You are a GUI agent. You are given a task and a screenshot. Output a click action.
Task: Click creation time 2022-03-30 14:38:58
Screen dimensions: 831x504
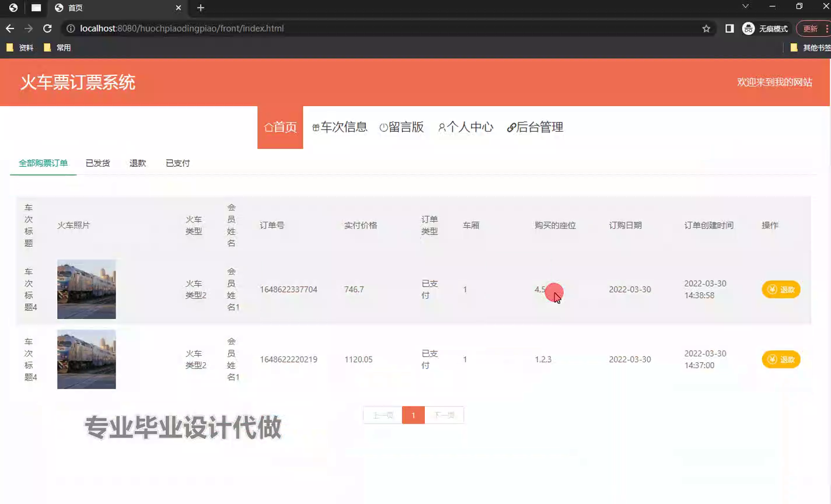coord(705,289)
